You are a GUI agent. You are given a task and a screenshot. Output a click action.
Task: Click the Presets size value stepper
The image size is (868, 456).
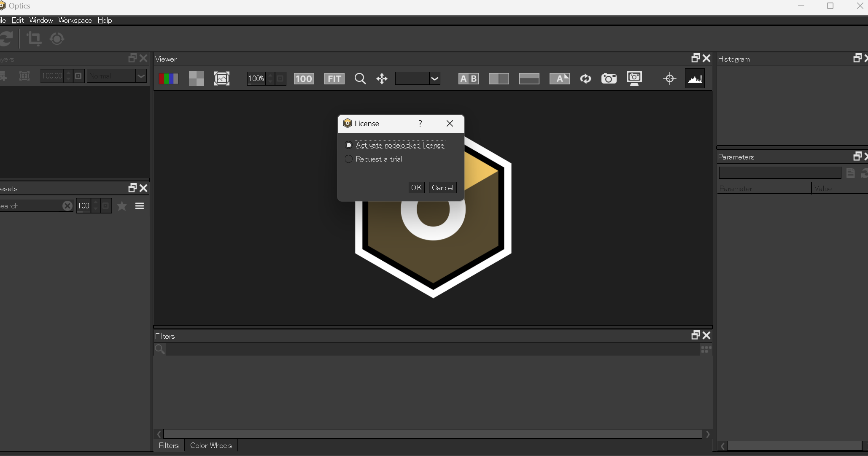click(x=96, y=206)
